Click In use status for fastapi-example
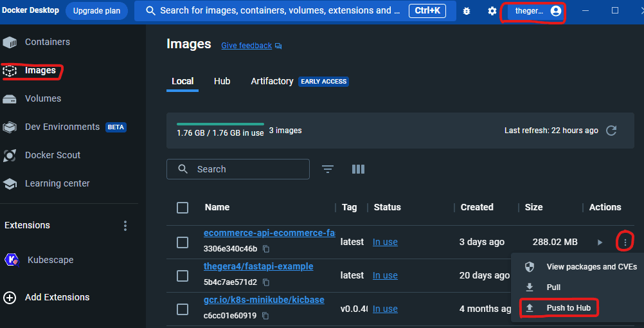Image resolution: width=644 pixels, height=328 pixels. [385, 275]
